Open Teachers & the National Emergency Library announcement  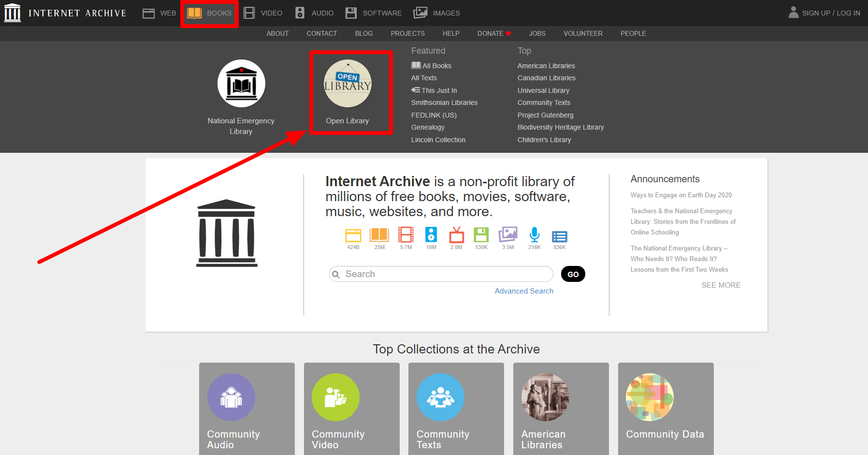point(683,221)
